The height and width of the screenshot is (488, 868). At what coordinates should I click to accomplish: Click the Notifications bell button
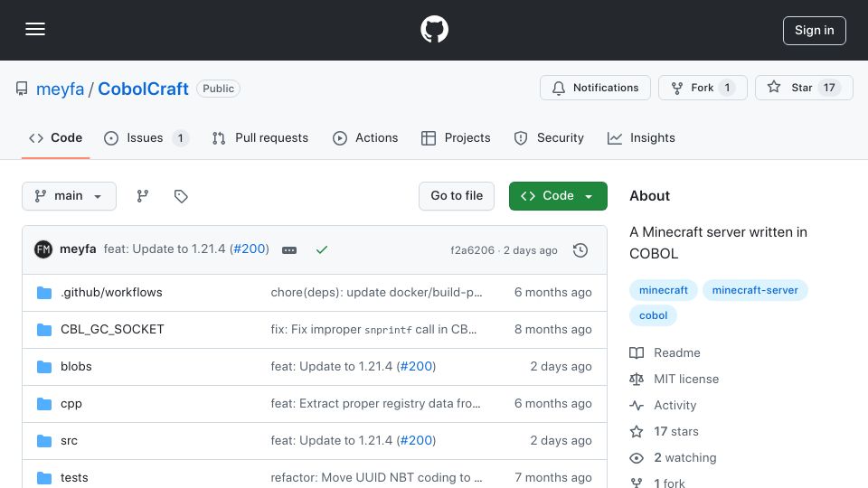[595, 88]
